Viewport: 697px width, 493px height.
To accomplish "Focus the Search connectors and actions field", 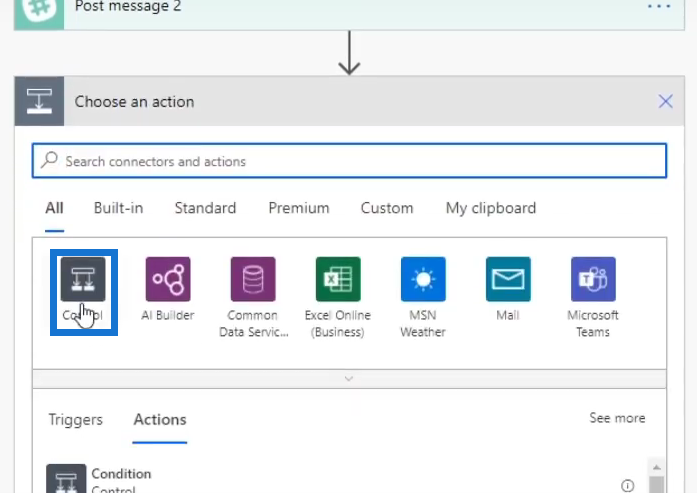I will coord(349,161).
